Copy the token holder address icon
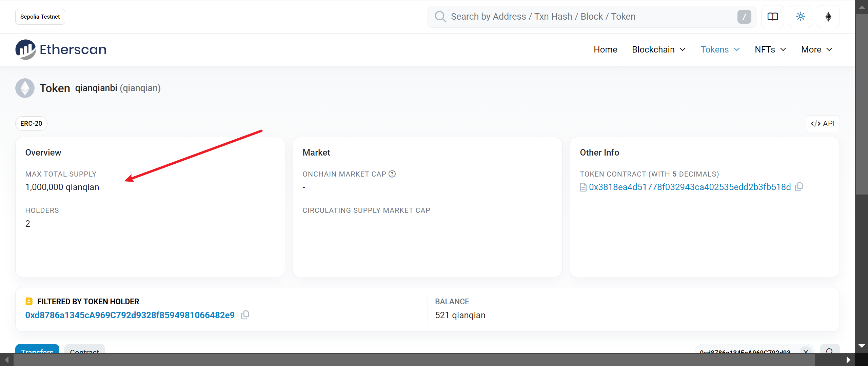The width and height of the screenshot is (868, 366). tap(245, 315)
